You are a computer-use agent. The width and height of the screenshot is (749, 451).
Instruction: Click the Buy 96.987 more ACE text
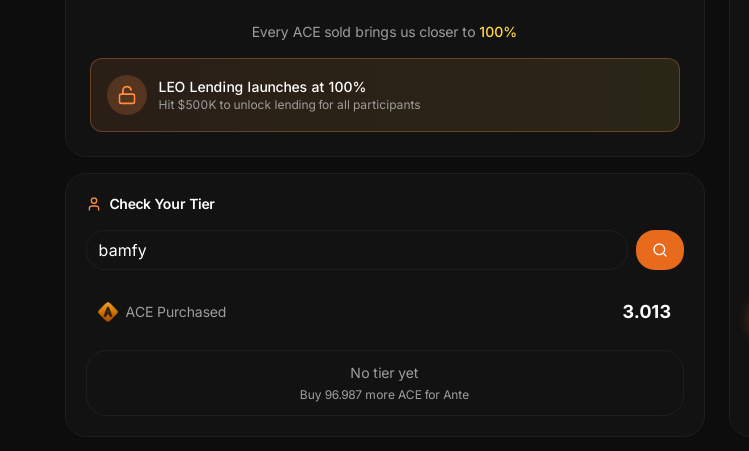coord(384,395)
